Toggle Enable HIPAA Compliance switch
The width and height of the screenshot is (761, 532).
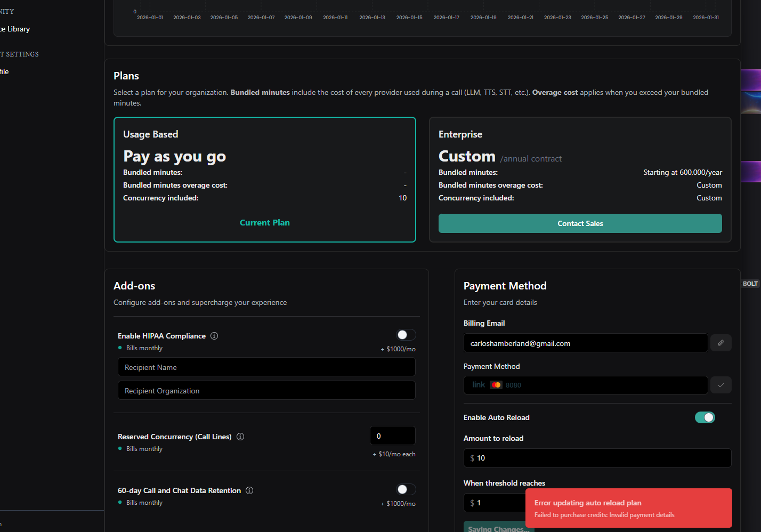(x=406, y=335)
